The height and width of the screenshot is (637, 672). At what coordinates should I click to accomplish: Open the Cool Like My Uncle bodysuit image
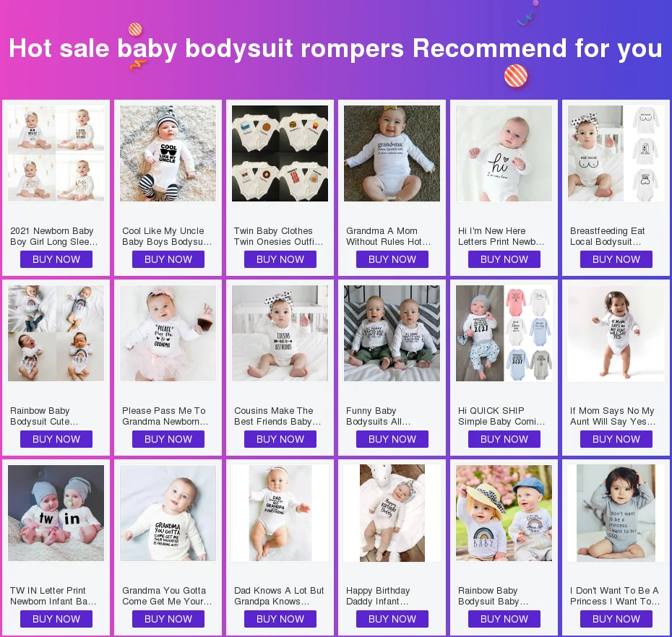(168, 153)
